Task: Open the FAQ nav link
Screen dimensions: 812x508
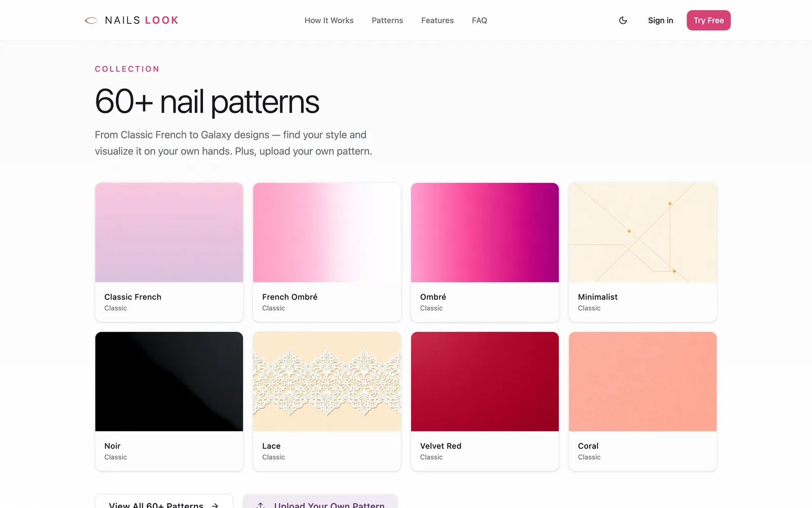Action: pos(480,20)
